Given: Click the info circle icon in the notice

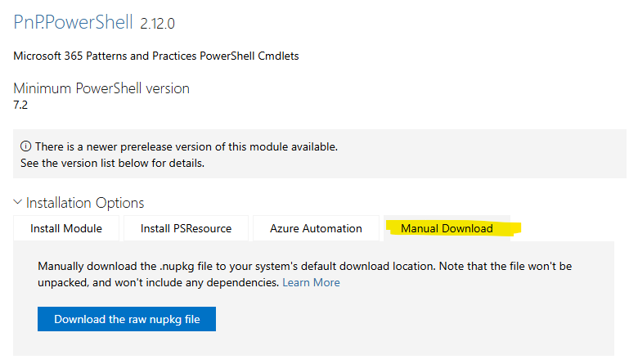Looking at the screenshot, I should pos(25,146).
